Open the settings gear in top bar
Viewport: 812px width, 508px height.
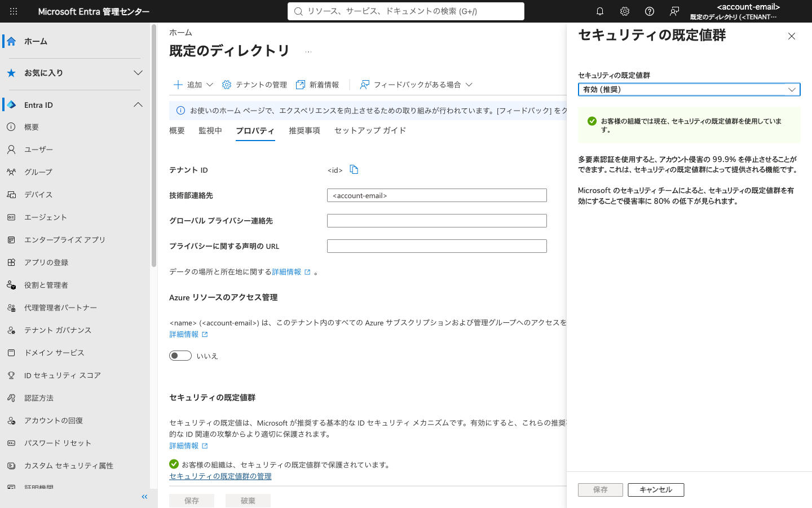[625, 11]
